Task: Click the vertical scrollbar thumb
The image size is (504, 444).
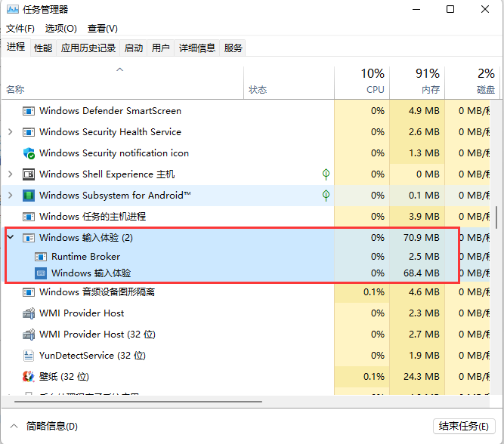Action: pos(497,217)
